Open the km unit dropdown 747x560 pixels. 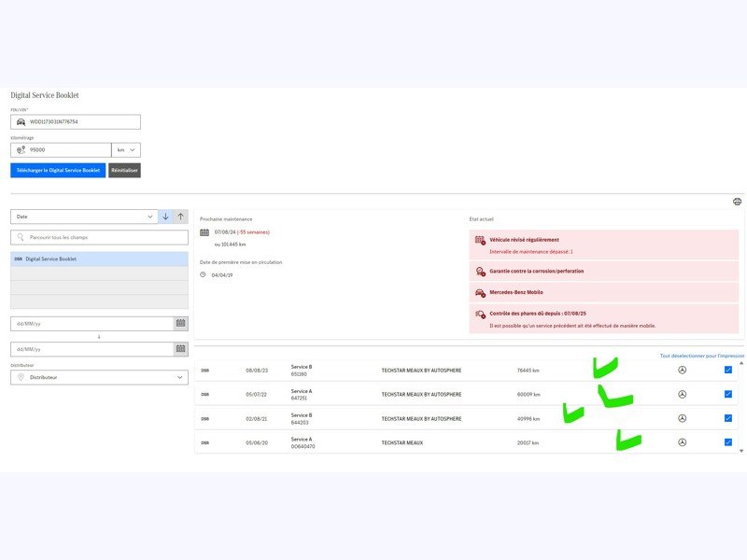125,149
